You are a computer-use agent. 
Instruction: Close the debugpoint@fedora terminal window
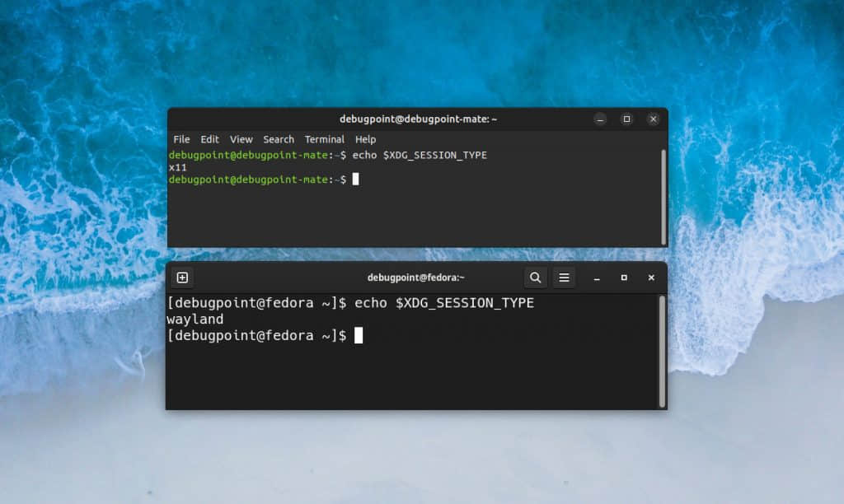click(x=651, y=278)
